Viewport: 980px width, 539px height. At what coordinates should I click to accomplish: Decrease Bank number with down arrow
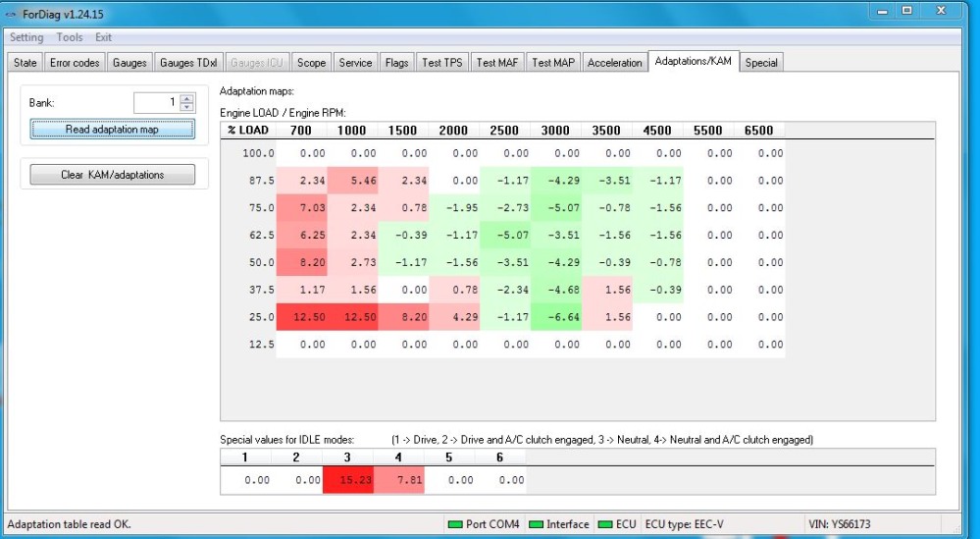coord(187,106)
